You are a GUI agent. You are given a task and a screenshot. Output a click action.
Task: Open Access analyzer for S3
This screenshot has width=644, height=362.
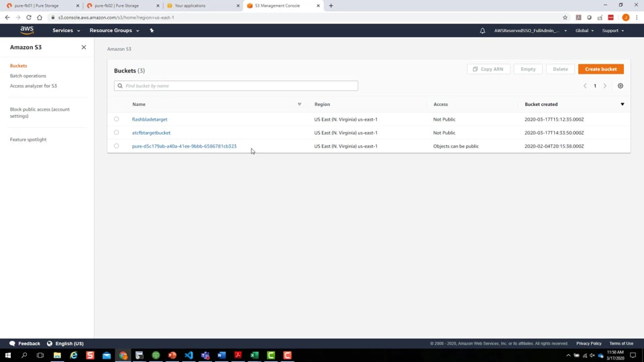click(x=34, y=86)
